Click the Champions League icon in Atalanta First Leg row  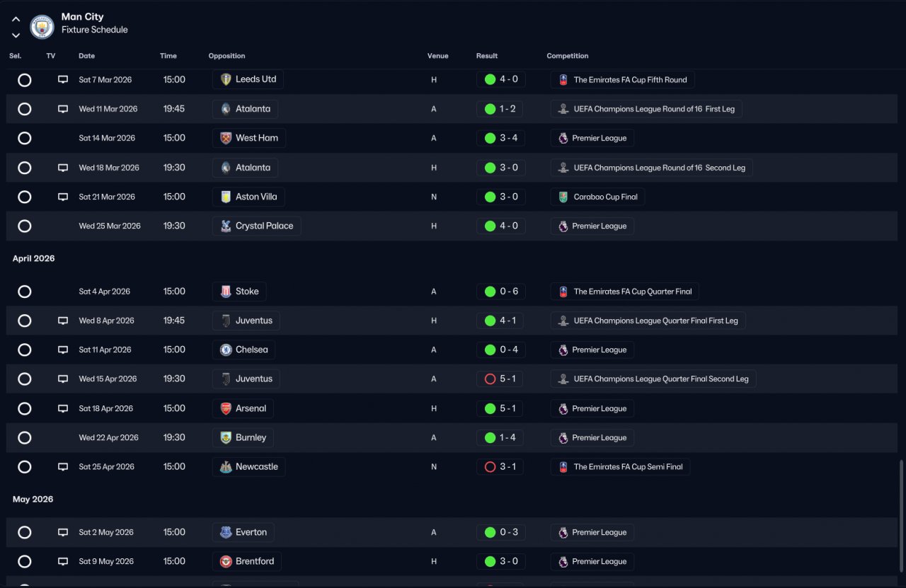[563, 109]
